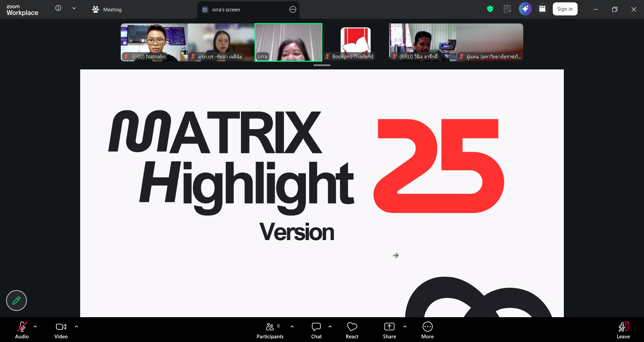This screenshot has height=342, width=644.
Task: Click the red '25' graphic on slide
Action: click(439, 166)
